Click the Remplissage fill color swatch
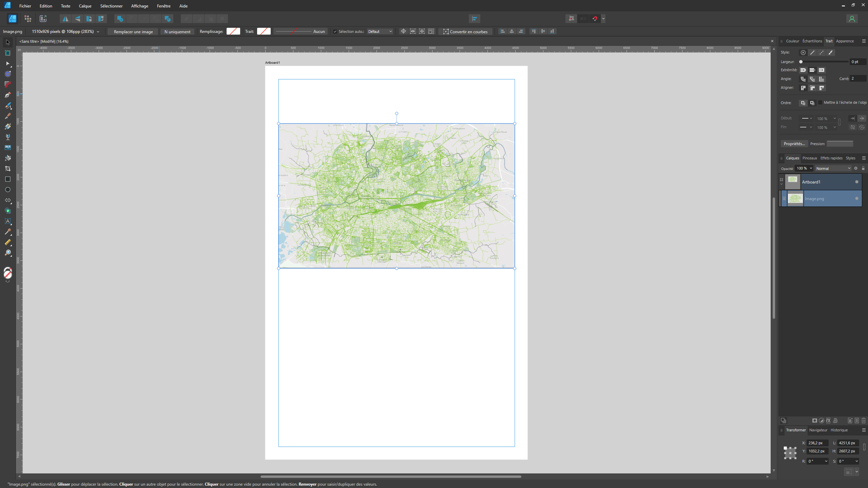Image resolution: width=868 pixels, height=488 pixels. tap(233, 32)
